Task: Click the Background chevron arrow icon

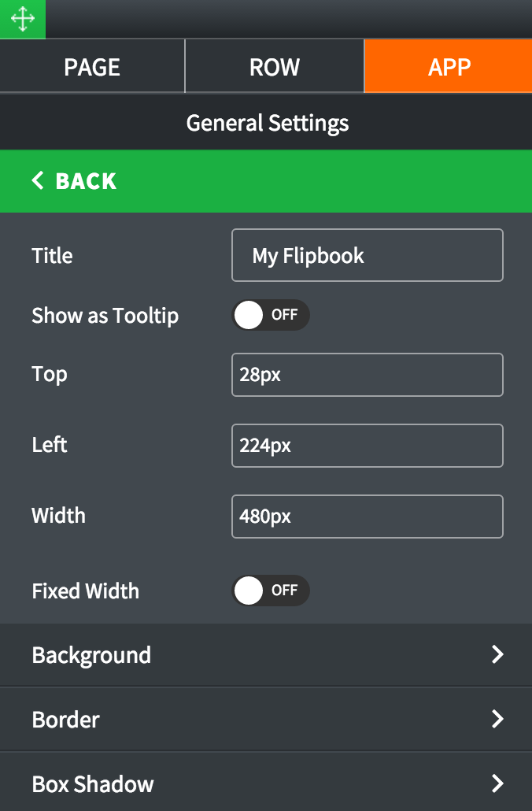Action: [x=497, y=654]
